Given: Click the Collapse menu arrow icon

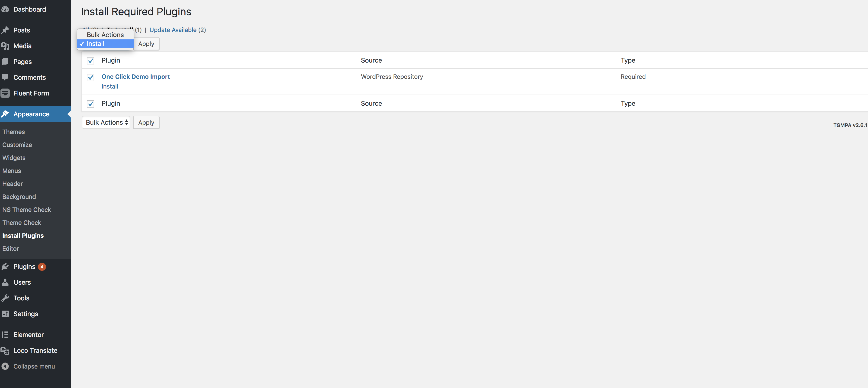Looking at the screenshot, I should point(5,366).
